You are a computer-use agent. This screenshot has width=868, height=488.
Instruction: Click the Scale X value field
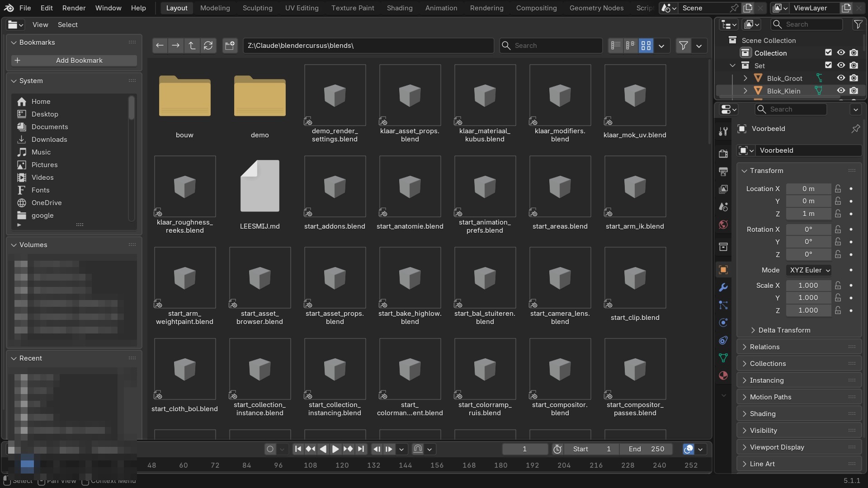(x=808, y=286)
